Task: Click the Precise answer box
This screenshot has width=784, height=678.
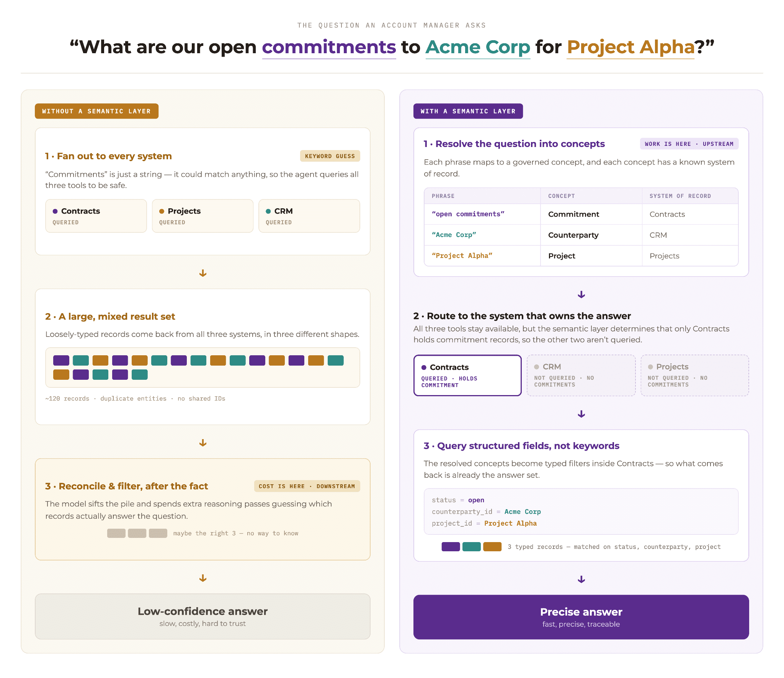Action: (x=581, y=617)
